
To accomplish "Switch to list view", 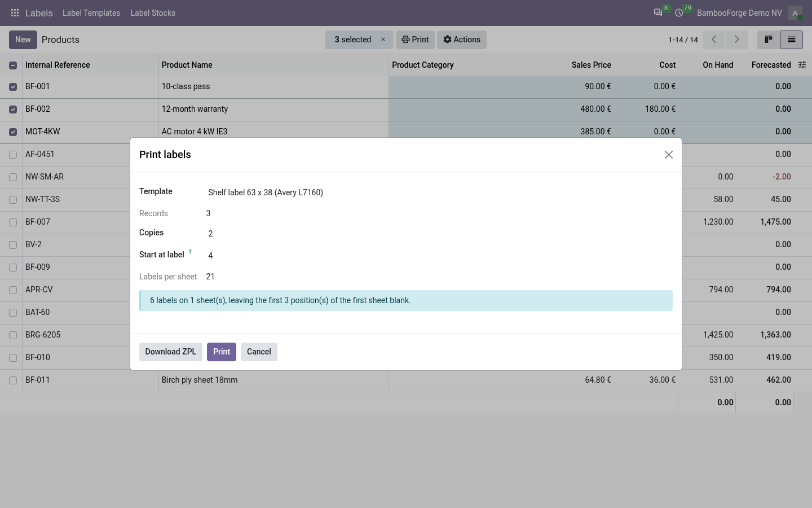I will (792, 40).
